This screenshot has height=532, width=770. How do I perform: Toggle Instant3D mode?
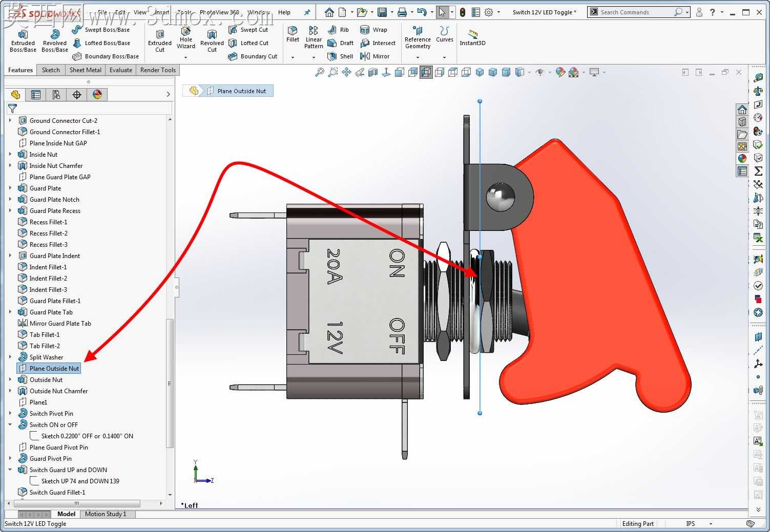point(472,37)
